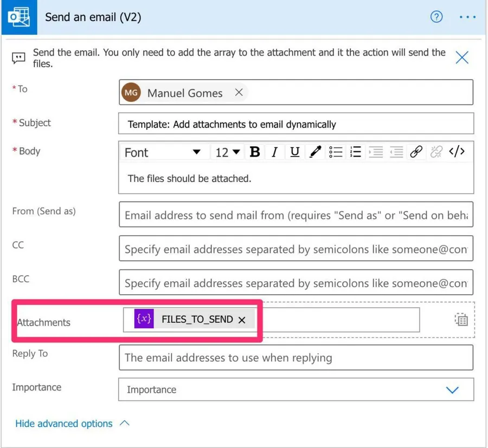The width and height of the screenshot is (488, 448).
Task: Insert a bulleted list
Action: (x=336, y=152)
